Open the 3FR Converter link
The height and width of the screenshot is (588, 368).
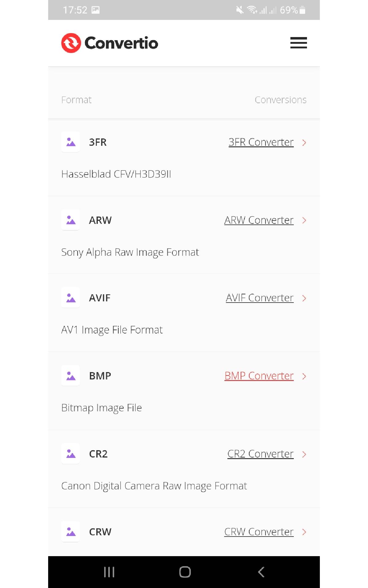coord(261,142)
